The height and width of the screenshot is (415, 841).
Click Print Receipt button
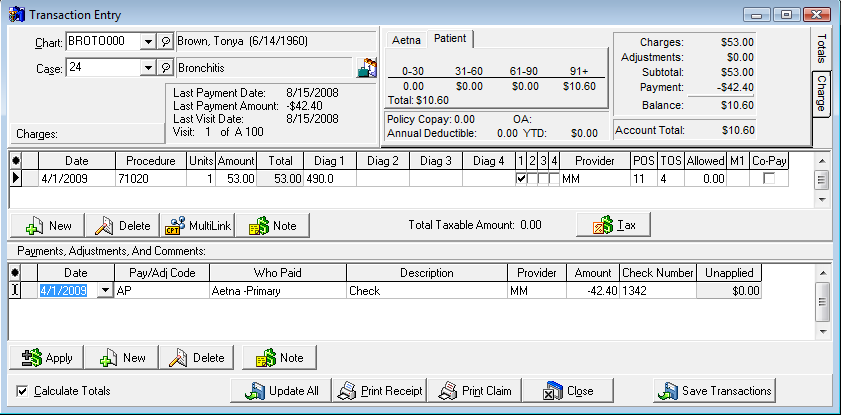pos(379,391)
